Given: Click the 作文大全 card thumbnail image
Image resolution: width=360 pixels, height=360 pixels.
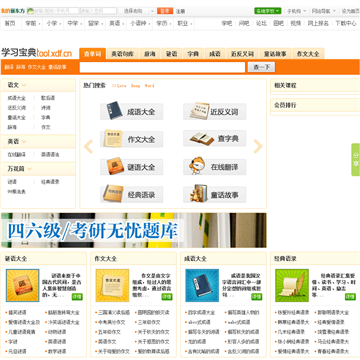Looking at the screenshot, I should (x=112, y=285).
